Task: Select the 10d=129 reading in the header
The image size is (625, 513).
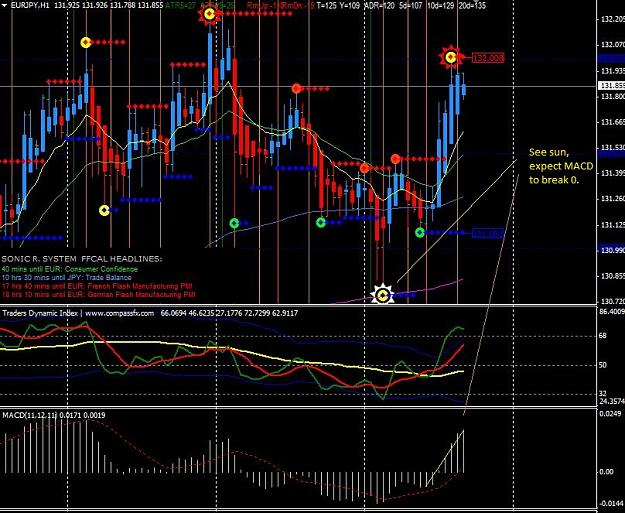Action: (x=441, y=6)
